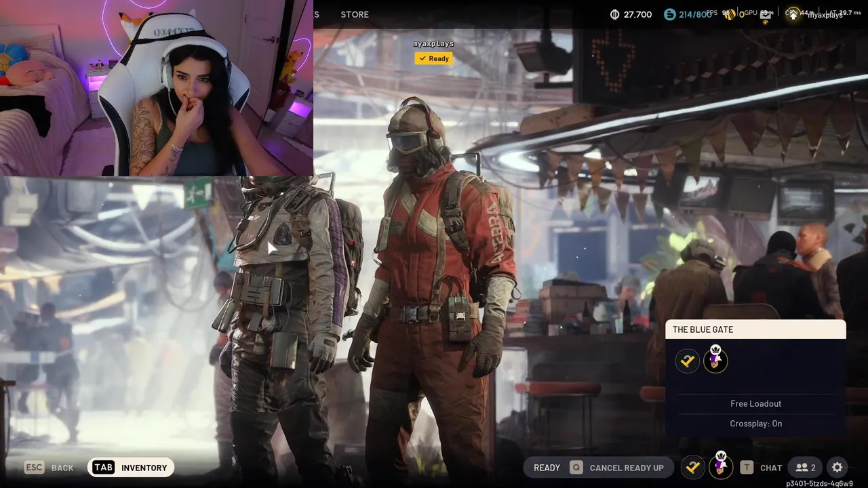Click the coin currency icon beside 27.700
Image resolution: width=868 pixels, height=488 pixels.
(x=615, y=14)
